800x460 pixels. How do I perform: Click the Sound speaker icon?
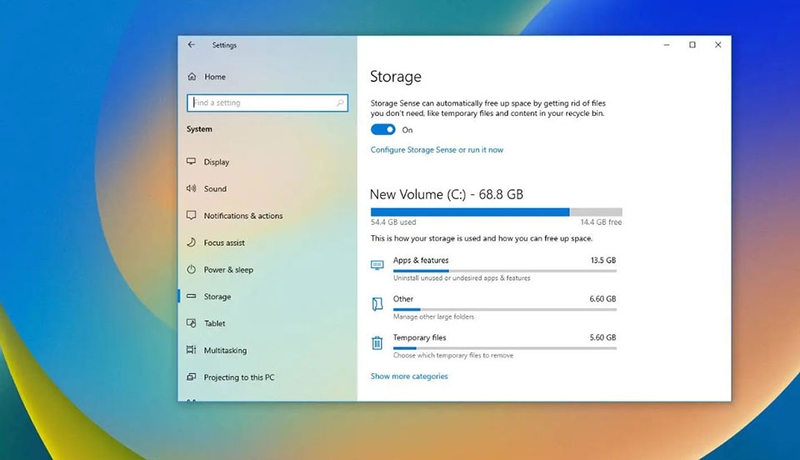pos(191,188)
